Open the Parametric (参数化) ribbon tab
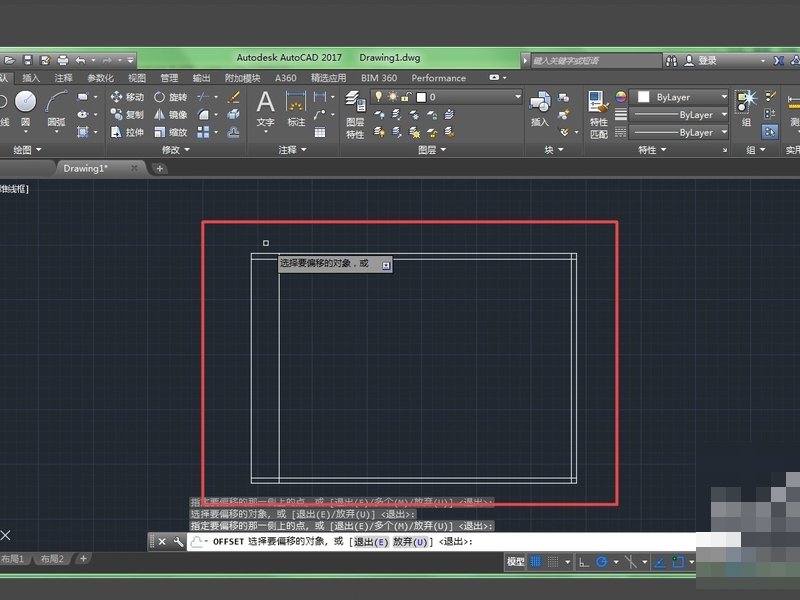Screen dimensions: 800x600 [100, 78]
